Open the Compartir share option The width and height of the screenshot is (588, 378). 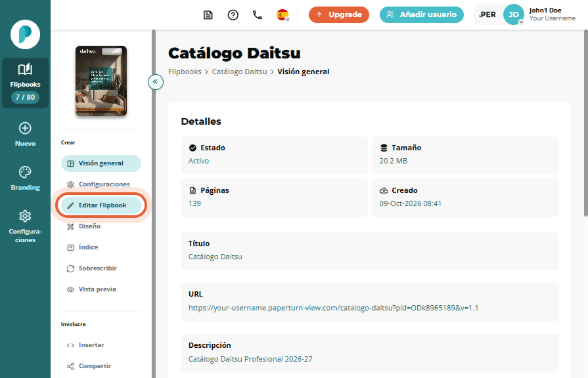[101, 366]
